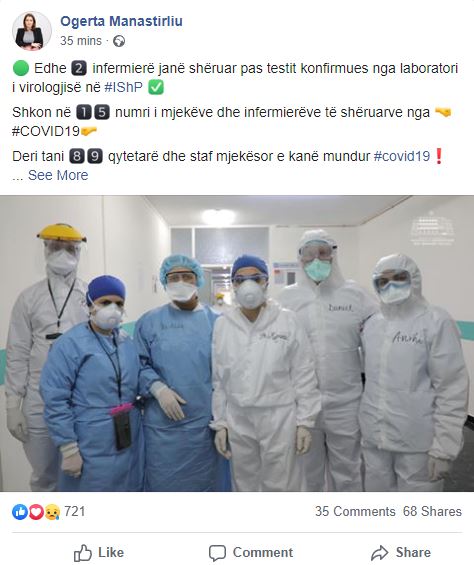Open Ogerta Manastirliu's profile picture
Image resolution: width=474 pixels, height=565 pixels.
(32, 31)
